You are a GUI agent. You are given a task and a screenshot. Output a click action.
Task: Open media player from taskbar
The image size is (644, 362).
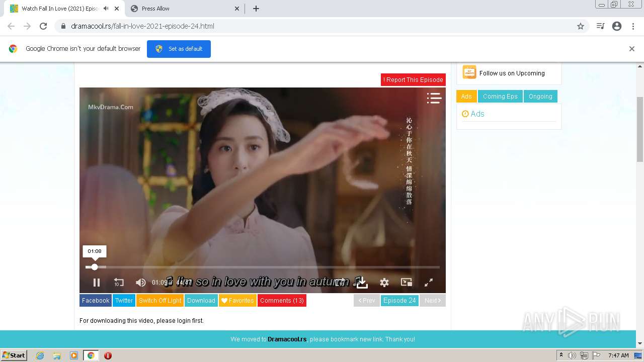(x=74, y=355)
